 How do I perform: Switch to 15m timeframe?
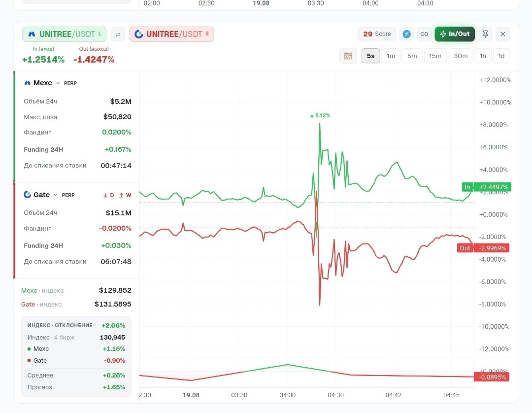(435, 56)
